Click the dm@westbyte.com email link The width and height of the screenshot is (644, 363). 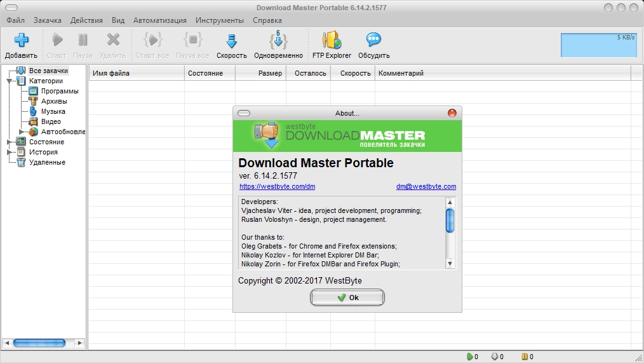426,186
